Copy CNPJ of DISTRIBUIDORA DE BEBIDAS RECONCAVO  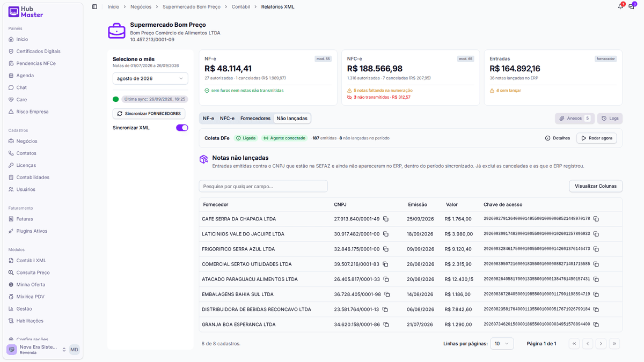coord(385,309)
